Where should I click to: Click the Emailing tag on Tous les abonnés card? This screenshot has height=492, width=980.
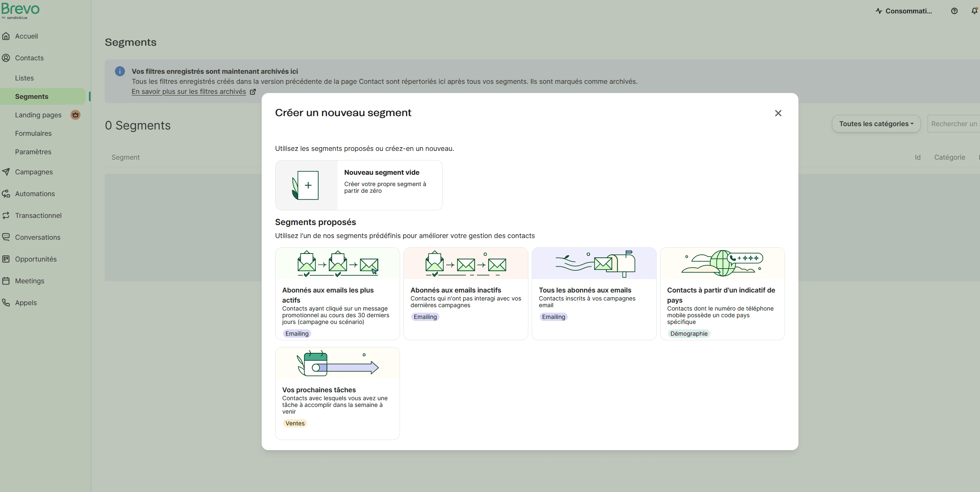point(554,317)
